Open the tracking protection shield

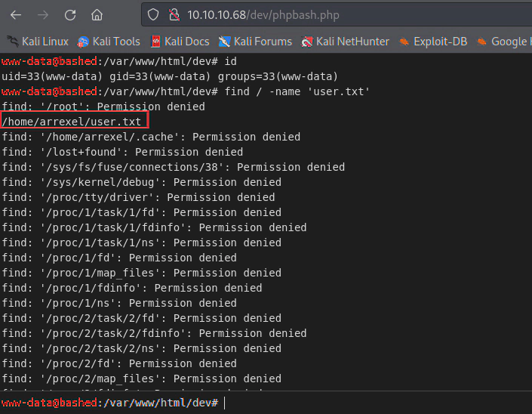[x=153, y=14]
